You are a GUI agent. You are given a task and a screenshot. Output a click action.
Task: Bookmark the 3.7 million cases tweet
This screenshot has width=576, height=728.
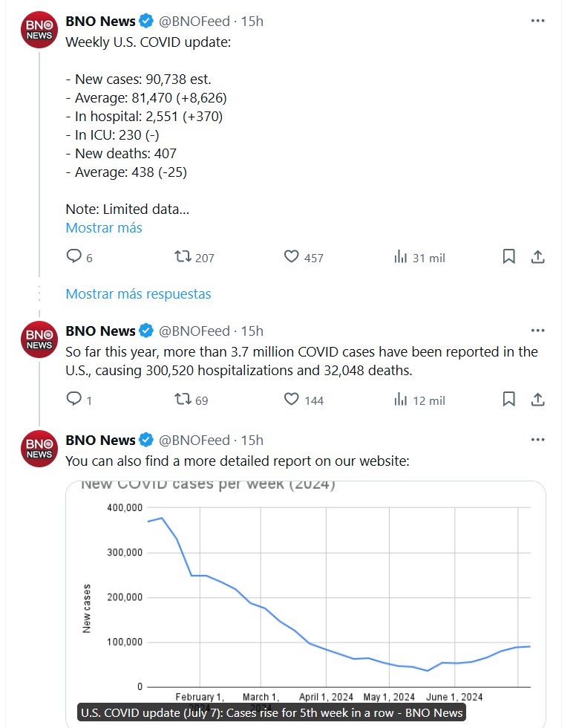(x=509, y=400)
